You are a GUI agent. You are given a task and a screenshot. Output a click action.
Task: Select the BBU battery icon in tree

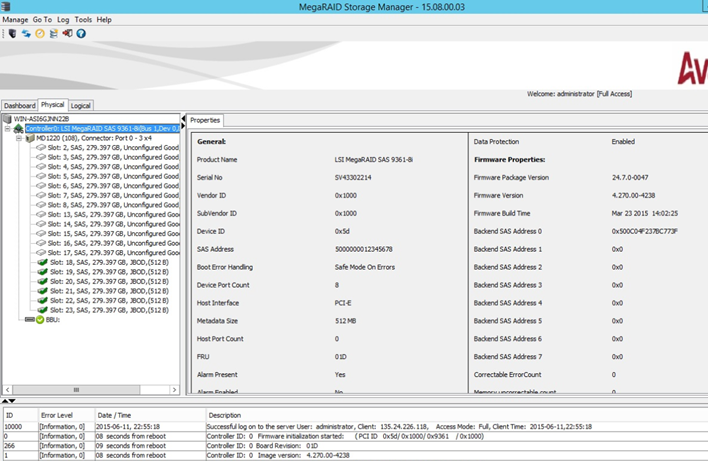pos(40,320)
